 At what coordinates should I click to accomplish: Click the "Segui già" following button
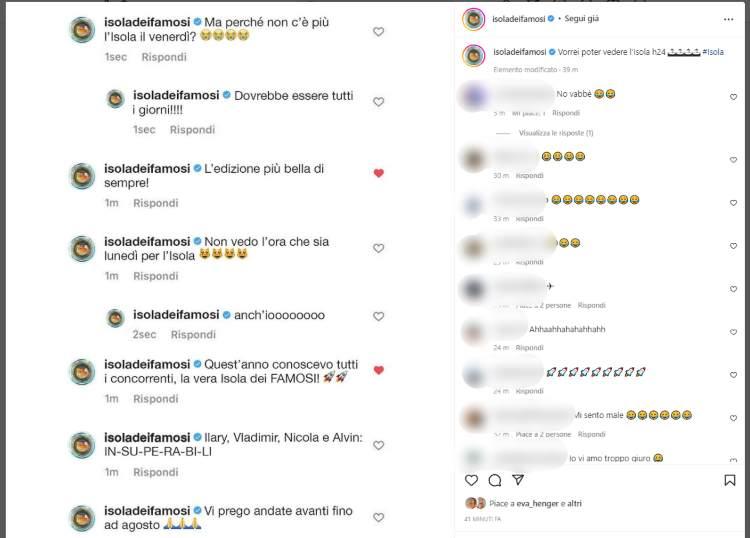pos(582,19)
